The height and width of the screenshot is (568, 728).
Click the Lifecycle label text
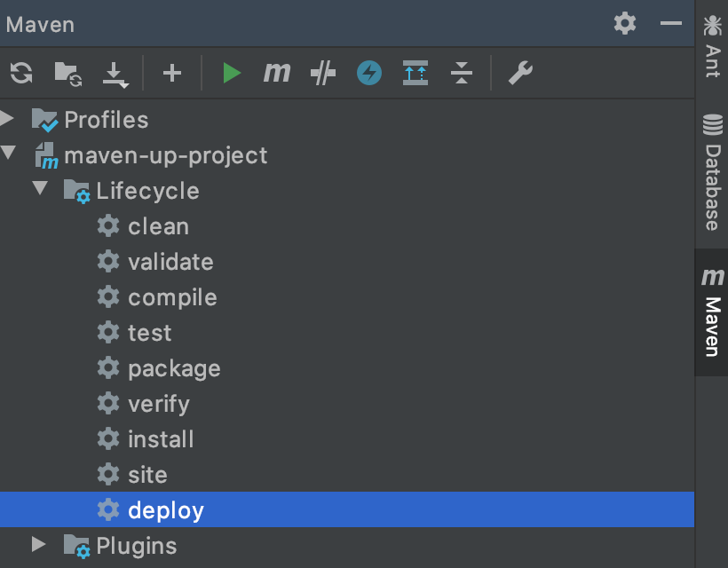point(147,191)
